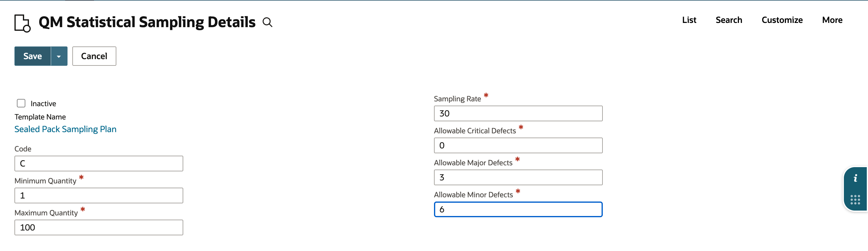
Task: Open the More menu
Action: point(832,20)
